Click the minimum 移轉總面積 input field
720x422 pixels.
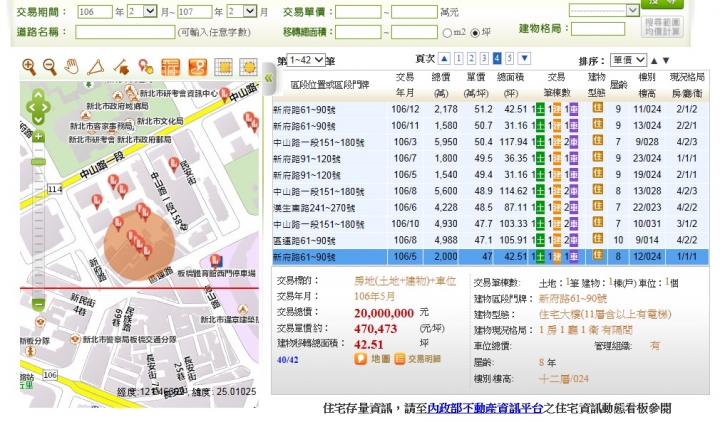358,32
